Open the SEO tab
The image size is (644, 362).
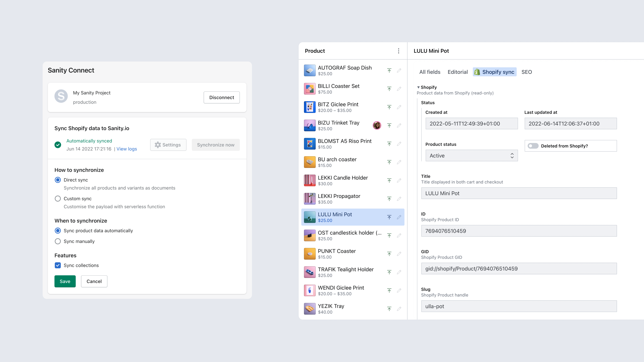(526, 72)
